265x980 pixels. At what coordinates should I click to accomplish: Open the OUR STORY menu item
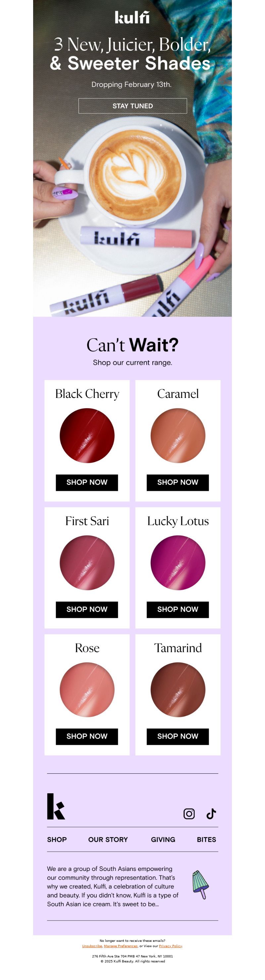pyautogui.click(x=108, y=839)
